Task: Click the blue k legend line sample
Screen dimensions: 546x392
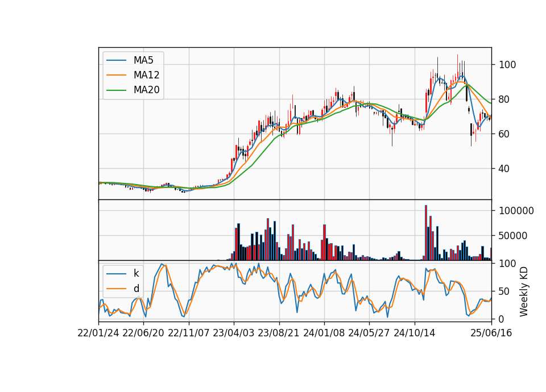Action: point(116,273)
